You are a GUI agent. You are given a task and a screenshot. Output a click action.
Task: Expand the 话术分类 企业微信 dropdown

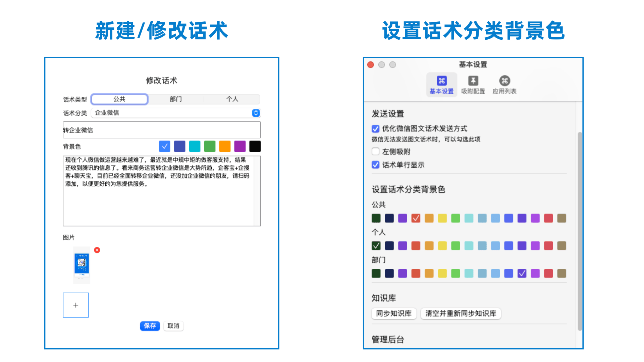pyautogui.click(x=256, y=113)
